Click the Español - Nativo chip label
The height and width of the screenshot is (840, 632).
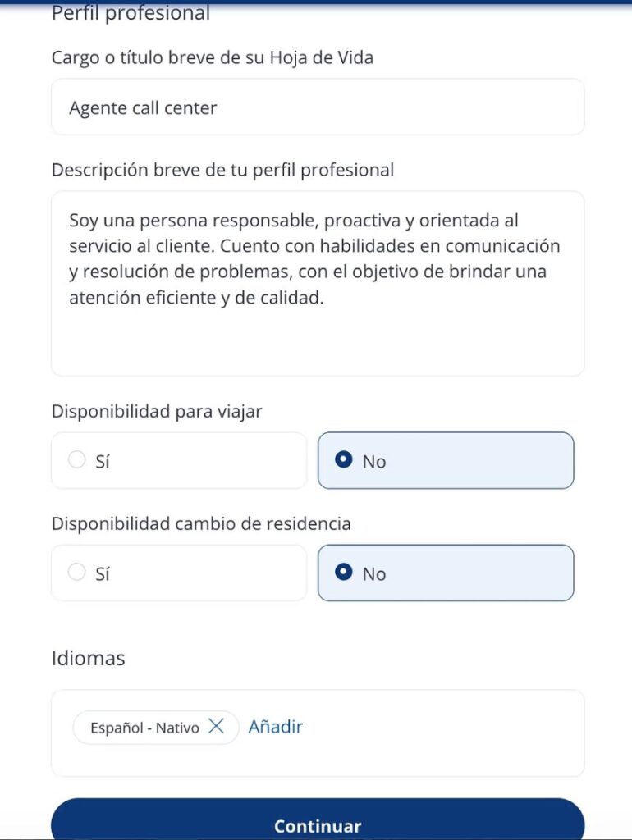[144, 728]
